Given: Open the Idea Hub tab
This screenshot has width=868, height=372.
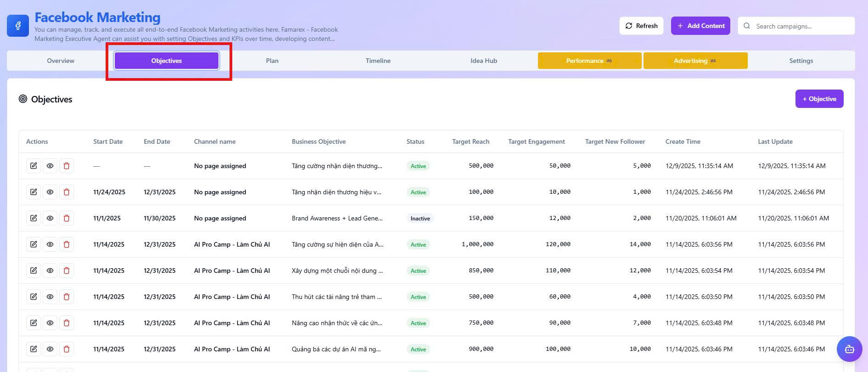Looking at the screenshot, I should [483, 61].
